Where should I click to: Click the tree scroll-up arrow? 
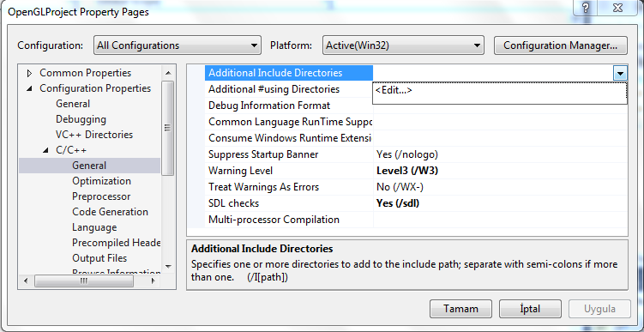pos(167,73)
